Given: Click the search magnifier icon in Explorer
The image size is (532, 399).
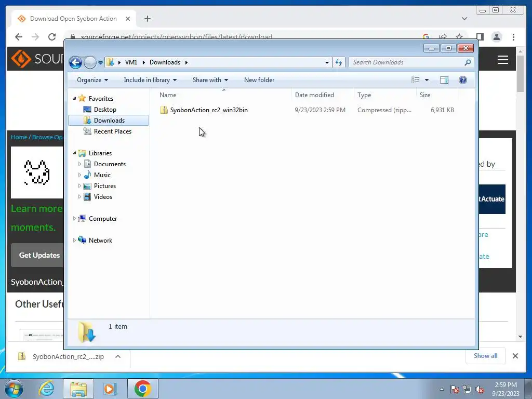Looking at the screenshot, I should click(468, 62).
